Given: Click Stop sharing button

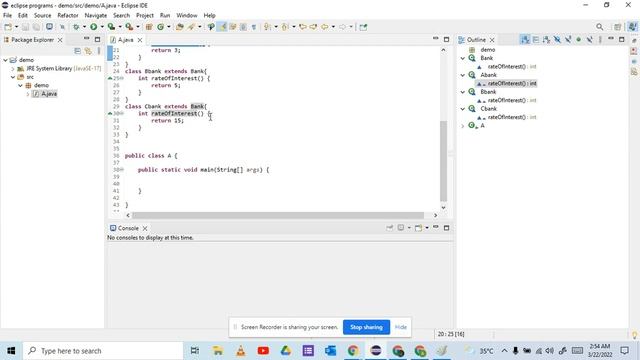Looking at the screenshot, I should tap(367, 327).
